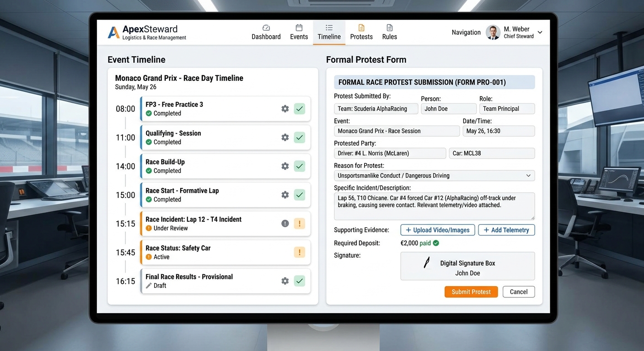Image resolution: width=644 pixels, height=351 pixels.
Task: Click the Draft pencil icon under Final Race Results
Action: 149,286
